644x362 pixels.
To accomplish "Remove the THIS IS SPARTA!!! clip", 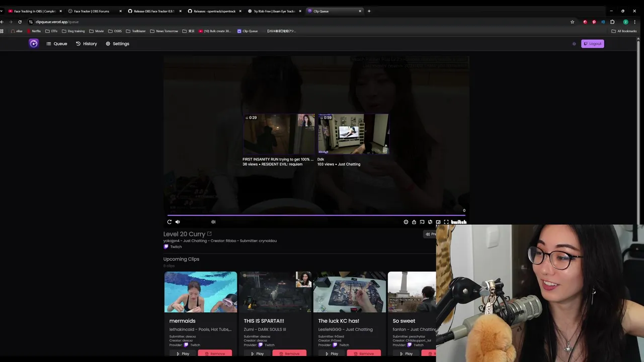I will (289, 353).
